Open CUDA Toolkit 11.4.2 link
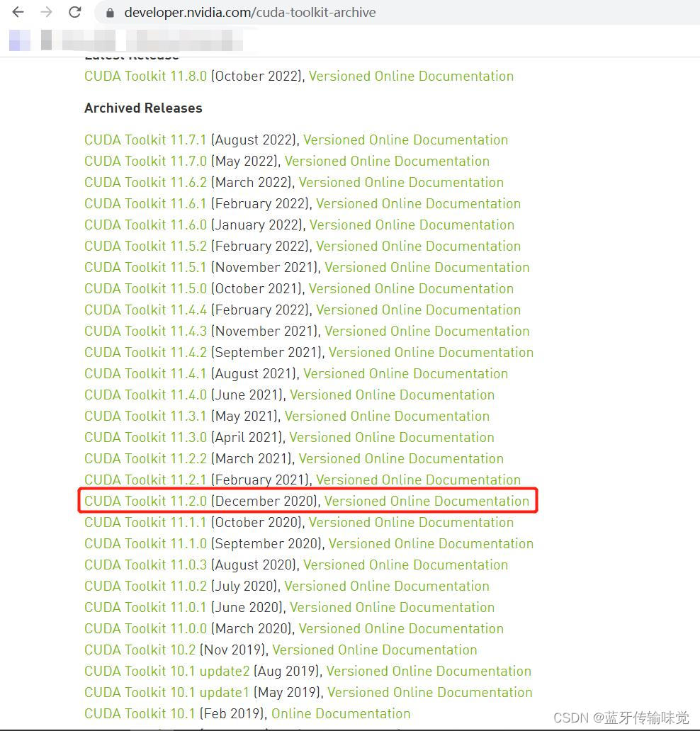Screen dimensions: 700x731 [x=145, y=353]
